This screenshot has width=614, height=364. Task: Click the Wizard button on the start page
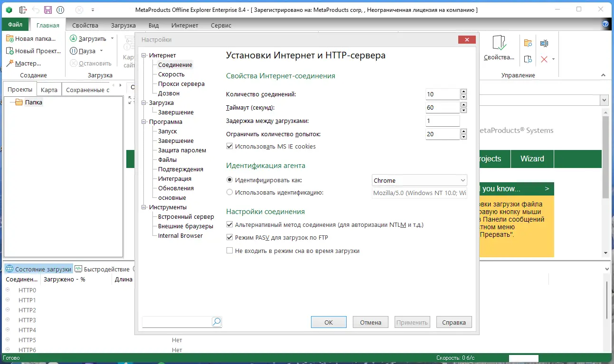[532, 159]
